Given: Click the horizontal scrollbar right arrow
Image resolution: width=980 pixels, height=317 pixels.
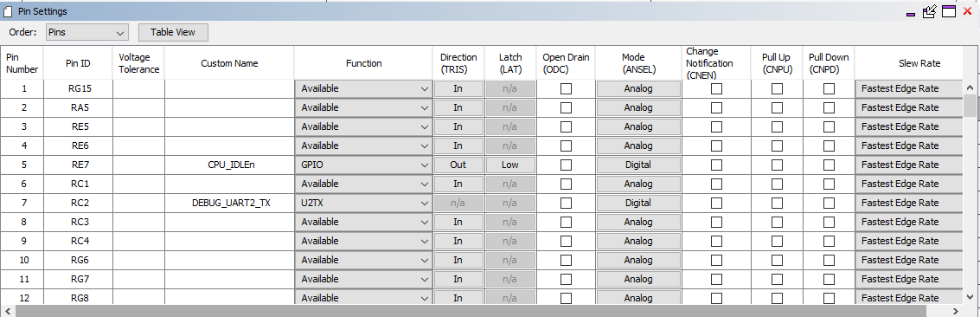Looking at the screenshot, I should [955, 312].
